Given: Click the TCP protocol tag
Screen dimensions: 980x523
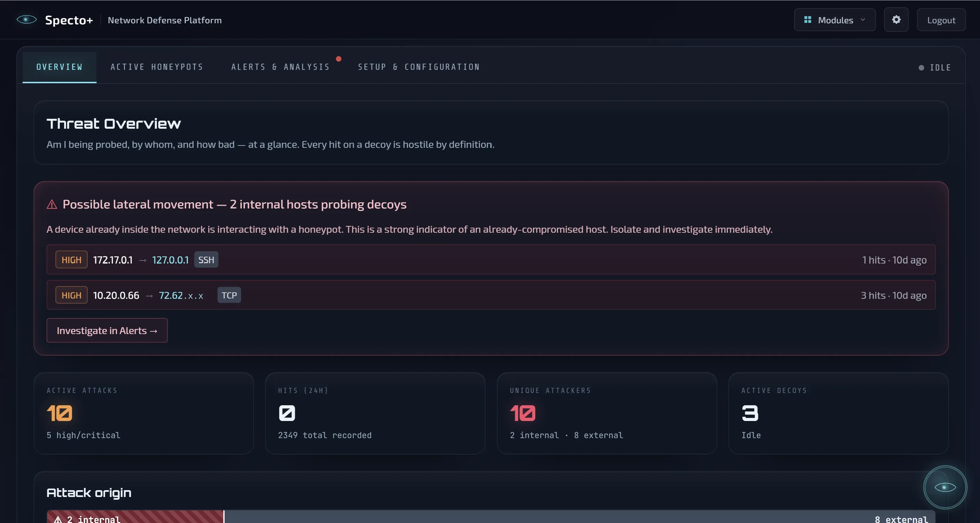Looking at the screenshot, I should click(x=229, y=295).
